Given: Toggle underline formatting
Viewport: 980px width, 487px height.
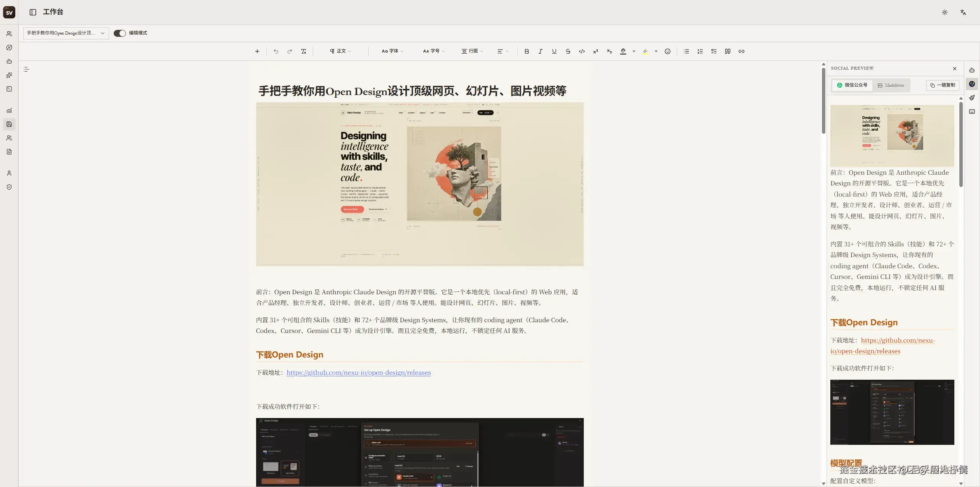Looking at the screenshot, I should point(554,51).
